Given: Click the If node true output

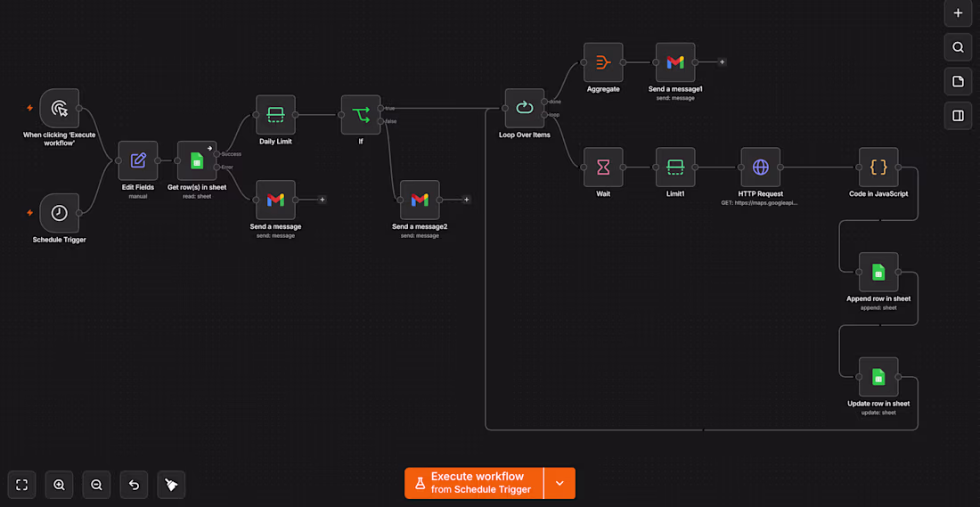Looking at the screenshot, I should (x=380, y=109).
